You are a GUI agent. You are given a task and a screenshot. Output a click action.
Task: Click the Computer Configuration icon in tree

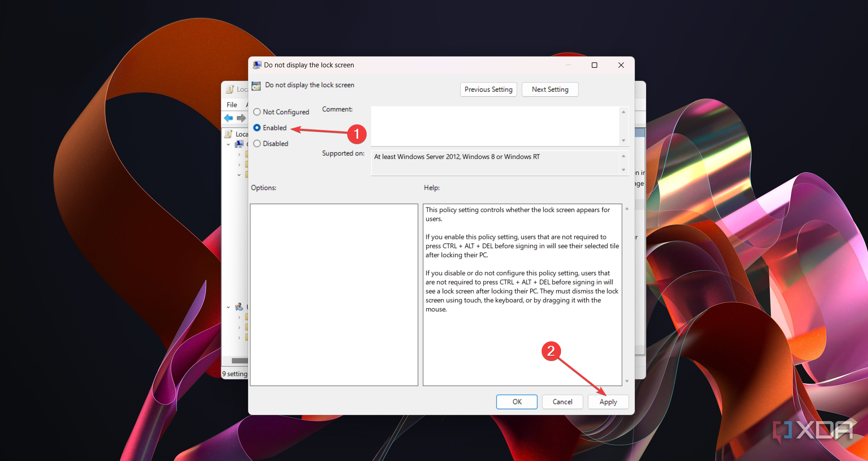[239, 144]
